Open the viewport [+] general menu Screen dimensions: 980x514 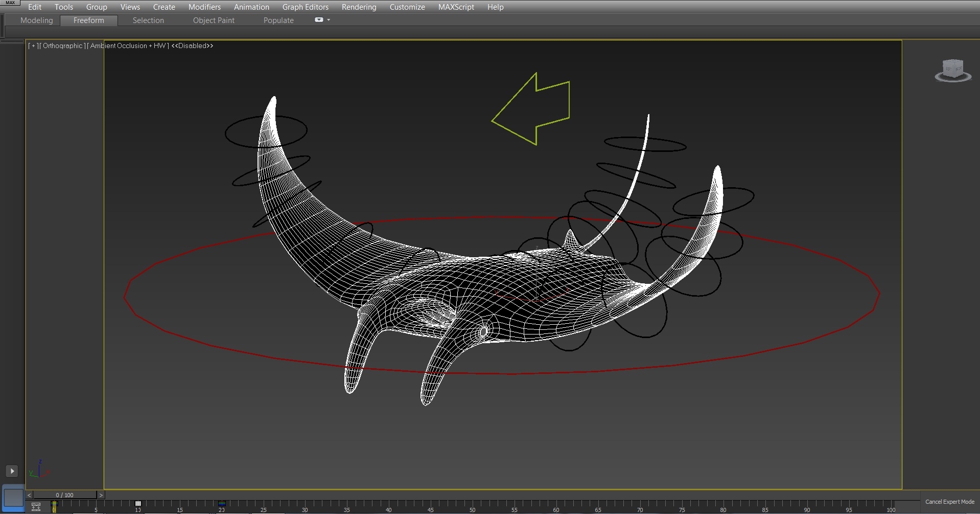(33, 46)
